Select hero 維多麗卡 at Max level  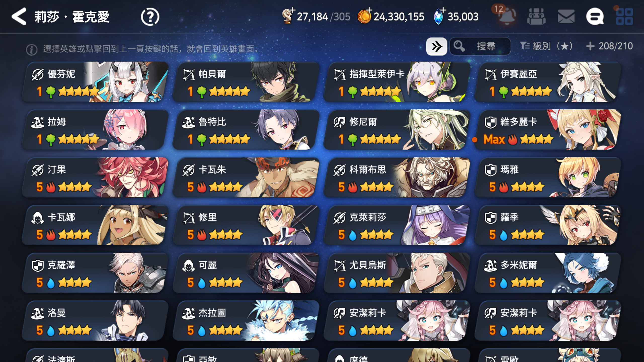(547, 130)
